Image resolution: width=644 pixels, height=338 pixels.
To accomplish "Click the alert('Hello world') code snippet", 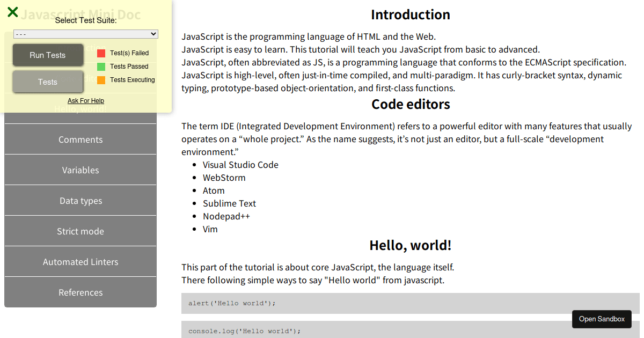I will pos(232,303).
